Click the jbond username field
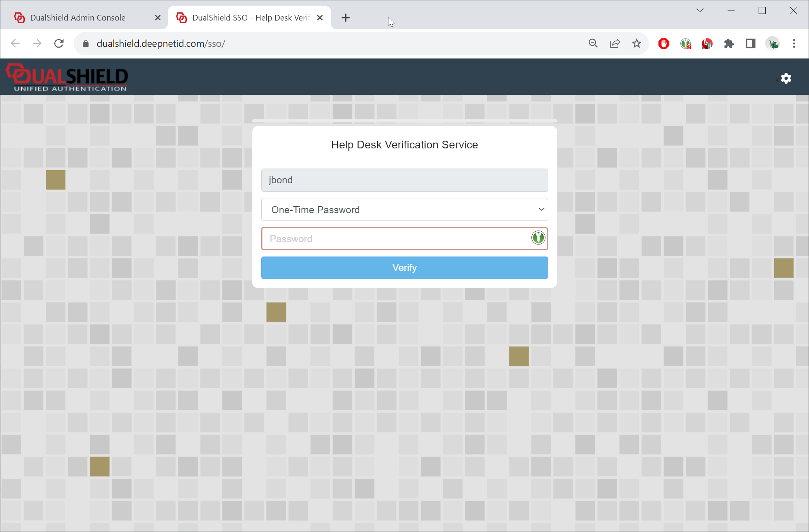Screen dimensions: 809x532 pyautogui.click(x=404, y=180)
